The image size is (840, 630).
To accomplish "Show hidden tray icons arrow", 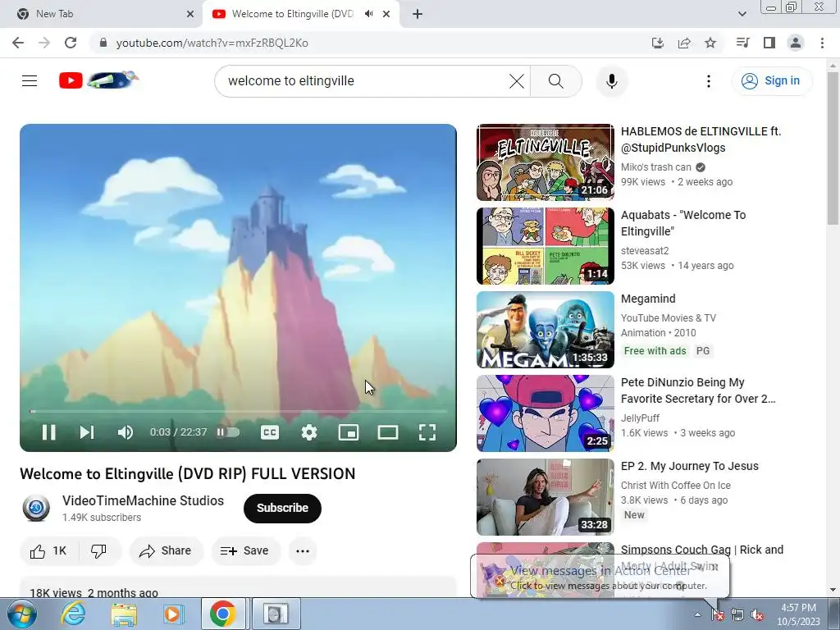I will tap(697, 614).
